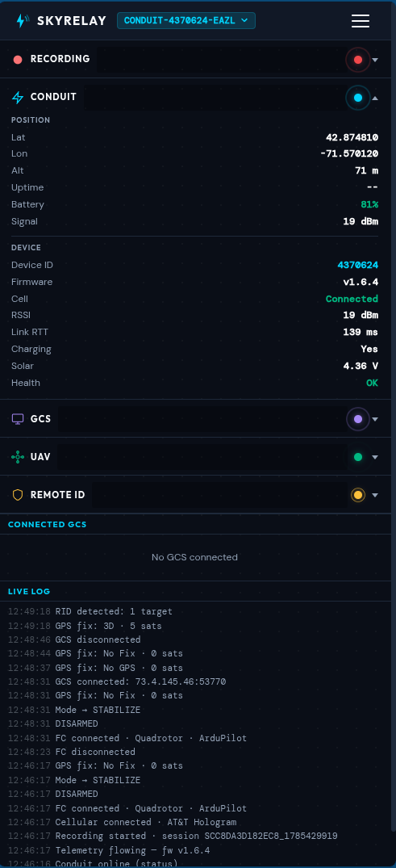Click the Remote ID shield icon
396x868 pixels.
tap(18, 495)
